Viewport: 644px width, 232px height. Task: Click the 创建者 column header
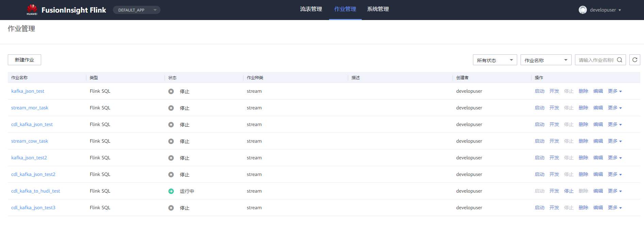(x=462, y=77)
